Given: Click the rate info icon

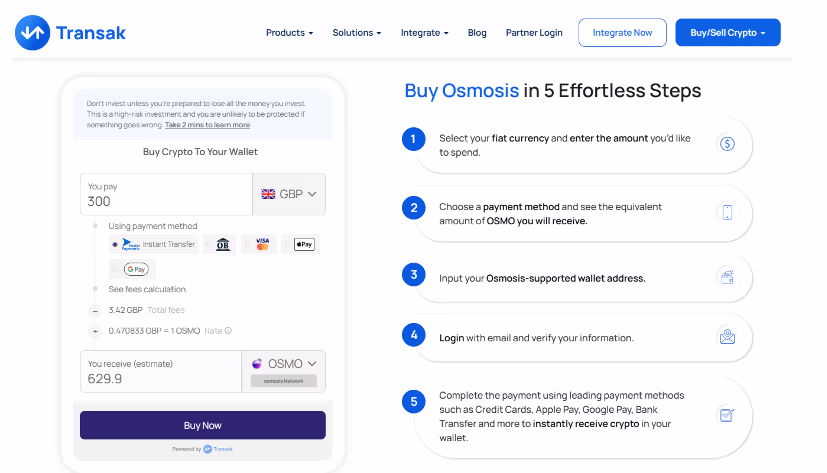Looking at the screenshot, I should coord(228,331).
